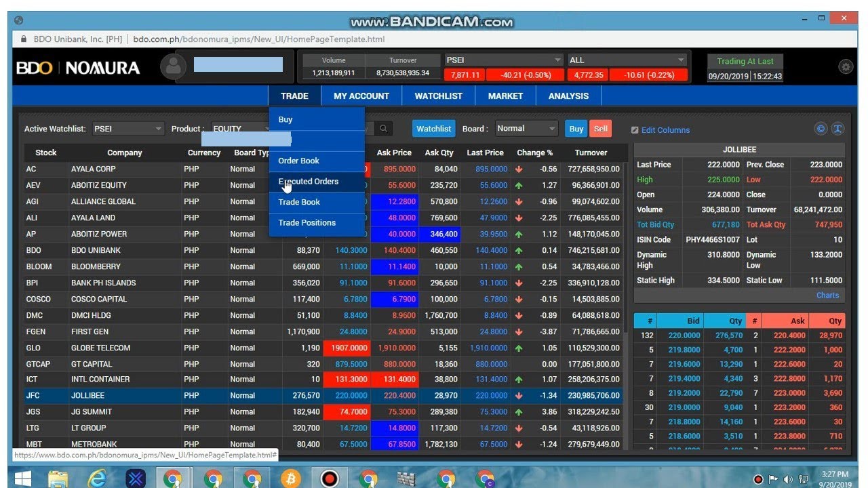The height and width of the screenshot is (488, 868).
Task: Click the circular C icon
Action: (821, 129)
